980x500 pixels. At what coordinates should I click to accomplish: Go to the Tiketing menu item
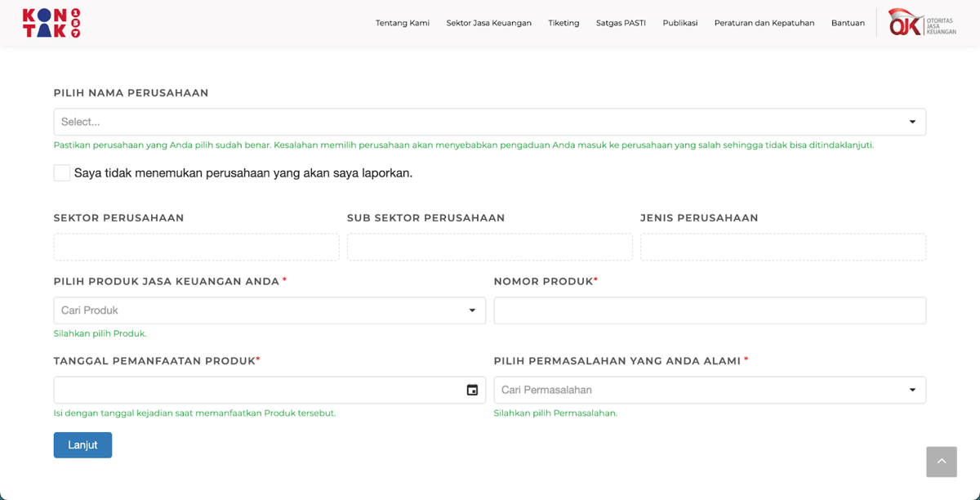pos(563,23)
